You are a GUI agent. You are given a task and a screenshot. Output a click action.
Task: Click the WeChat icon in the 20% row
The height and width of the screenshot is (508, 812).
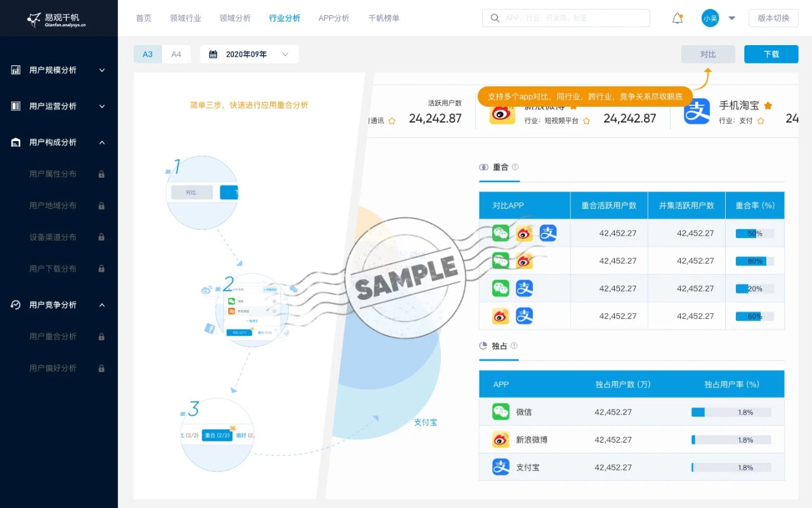tap(501, 288)
